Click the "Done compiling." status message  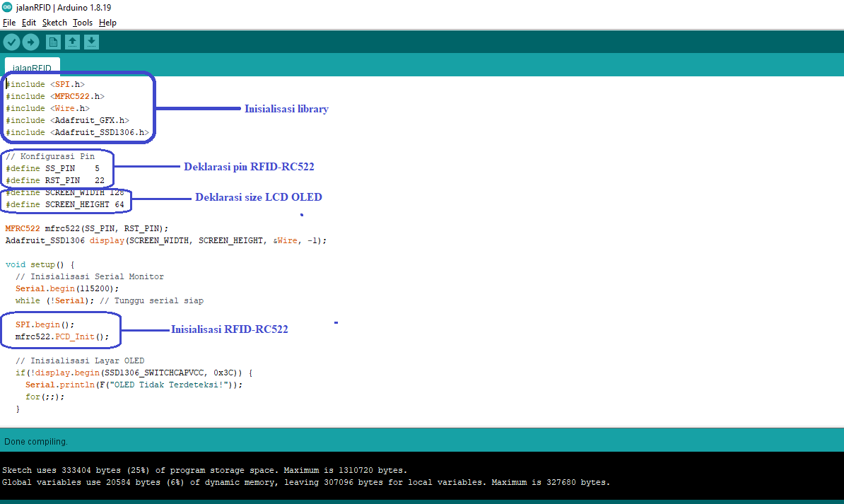(x=36, y=442)
